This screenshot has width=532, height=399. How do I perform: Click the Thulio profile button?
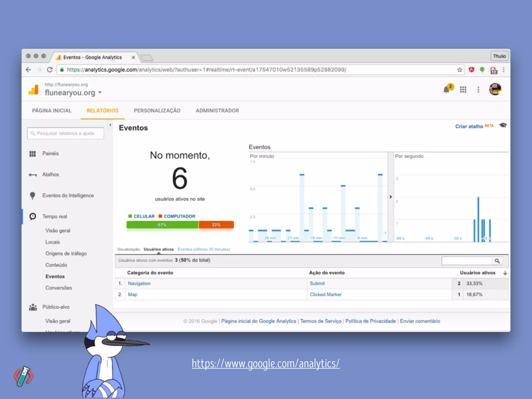pos(499,56)
